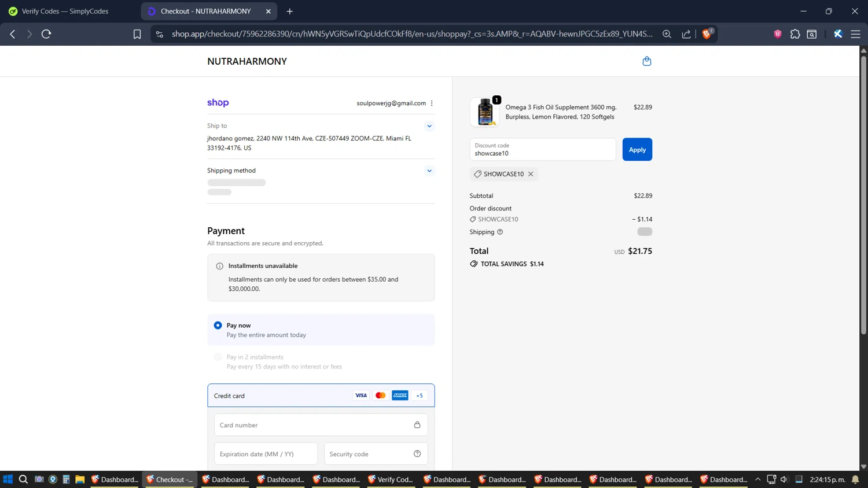
Task: Go forward in browser history
Action: pos(29,34)
